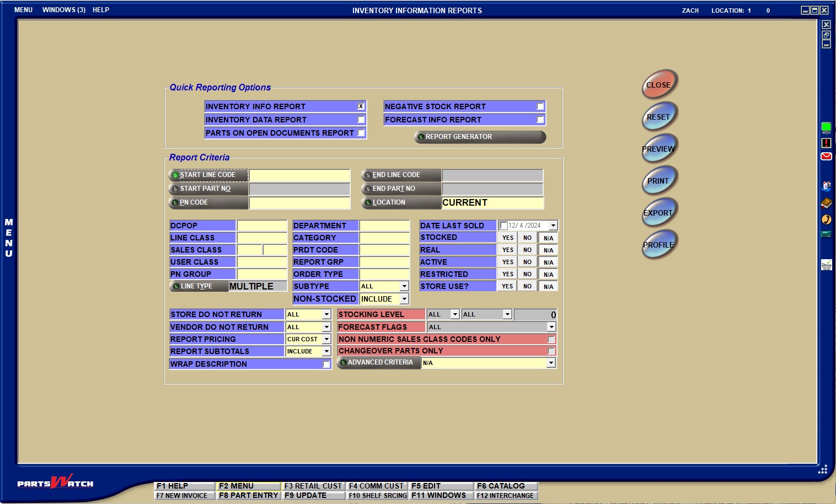Click the Preview oval button
836x504 pixels.
click(658, 149)
